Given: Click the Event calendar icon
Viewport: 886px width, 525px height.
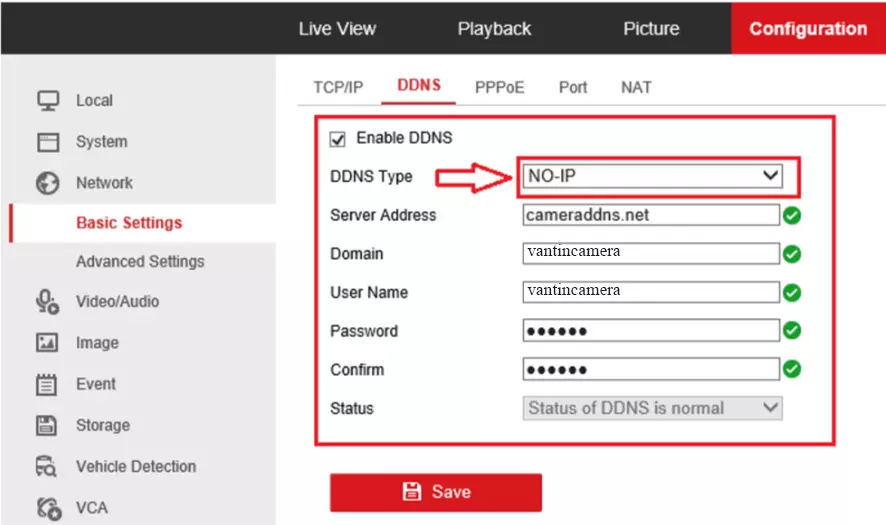Looking at the screenshot, I should (x=46, y=384).
